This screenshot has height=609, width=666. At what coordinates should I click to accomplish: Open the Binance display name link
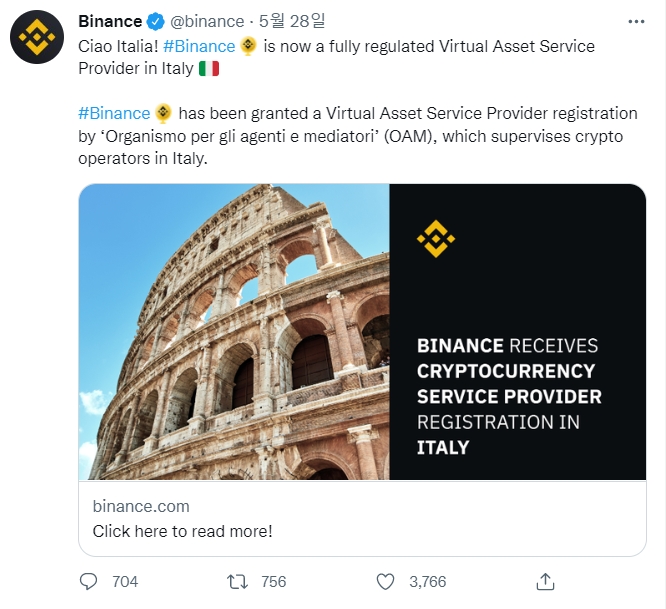click(x=110, y=21)
